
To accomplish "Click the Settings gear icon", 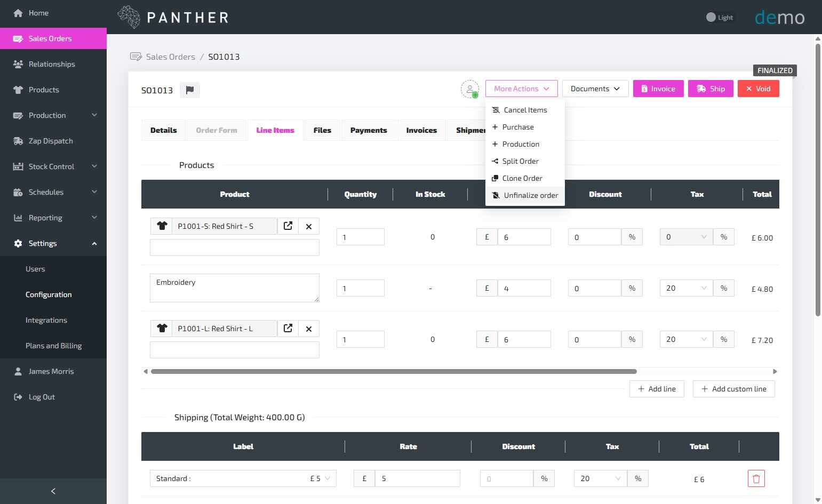I will pyautogui.click(x=18, y=243).
